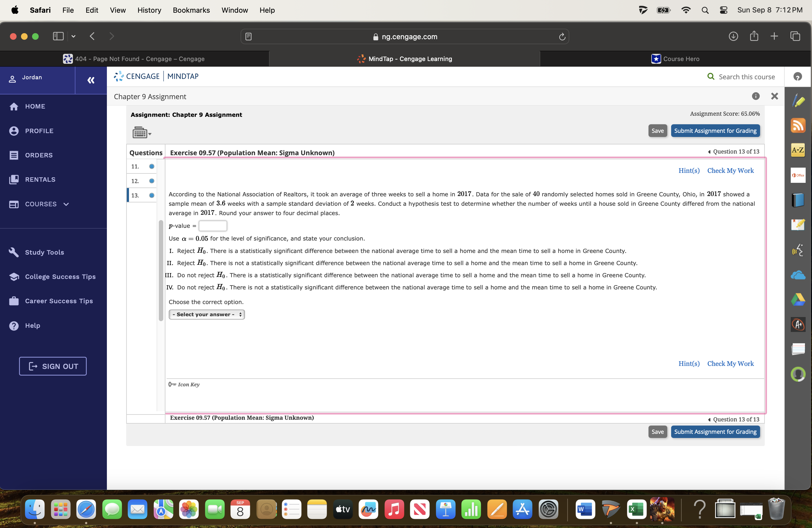
Task: Expand the COURSES section chevron
Action: tap(65, 204)
